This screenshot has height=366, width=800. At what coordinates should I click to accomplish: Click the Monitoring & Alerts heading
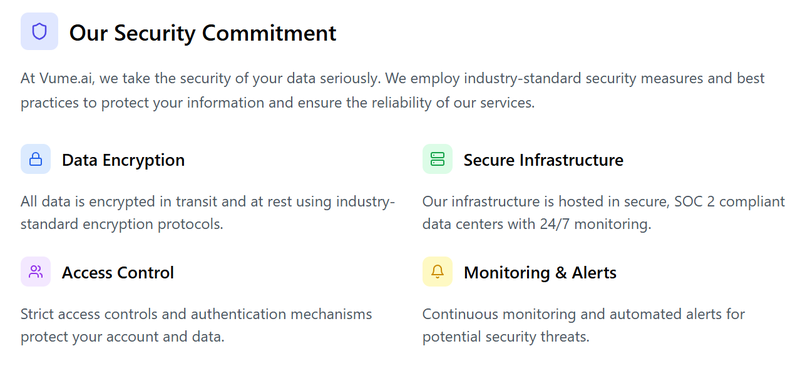point(540,273)
